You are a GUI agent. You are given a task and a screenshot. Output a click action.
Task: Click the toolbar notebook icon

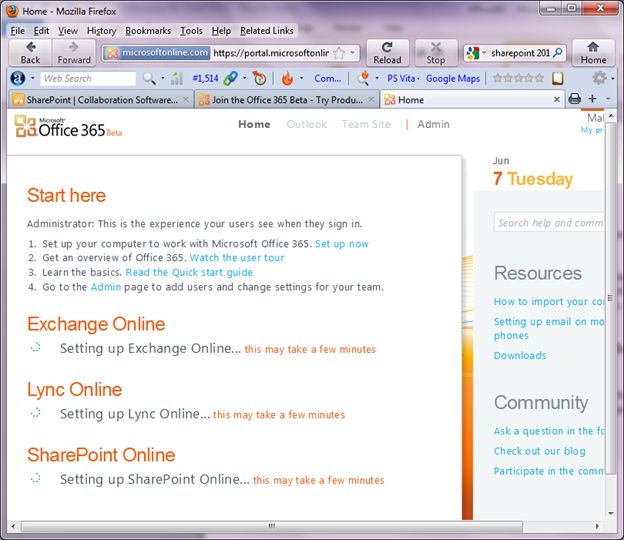tap(558, 78)
